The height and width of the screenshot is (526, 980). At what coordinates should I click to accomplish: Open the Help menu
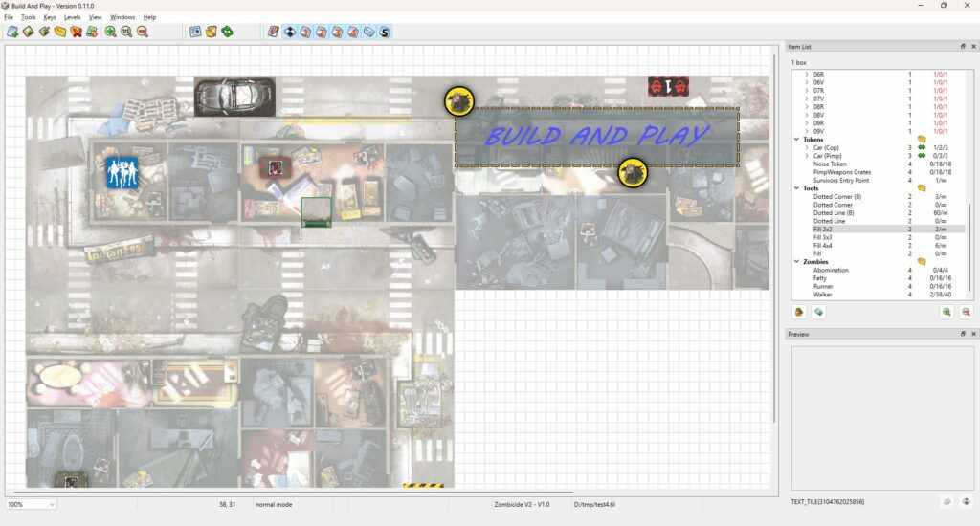(x=149, y=17)
